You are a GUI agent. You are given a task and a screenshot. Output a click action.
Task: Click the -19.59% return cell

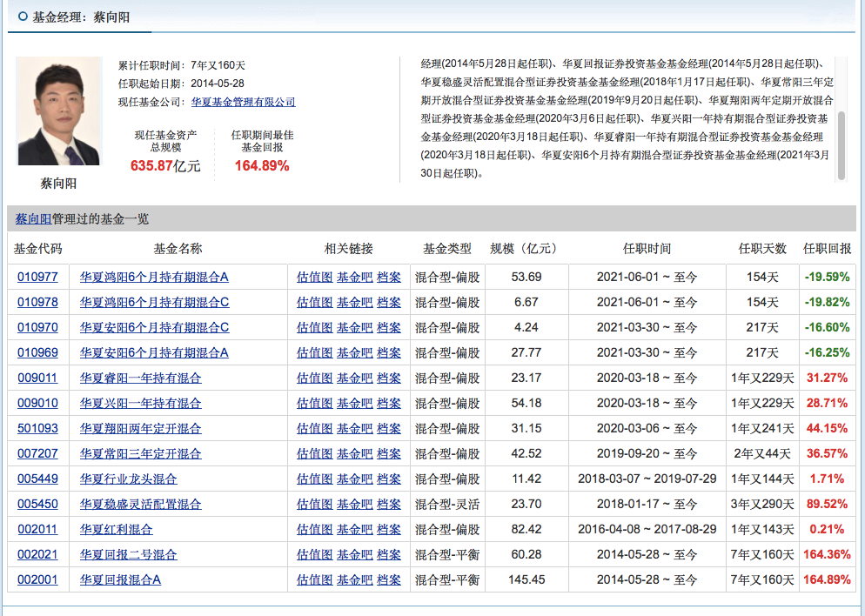827,277
